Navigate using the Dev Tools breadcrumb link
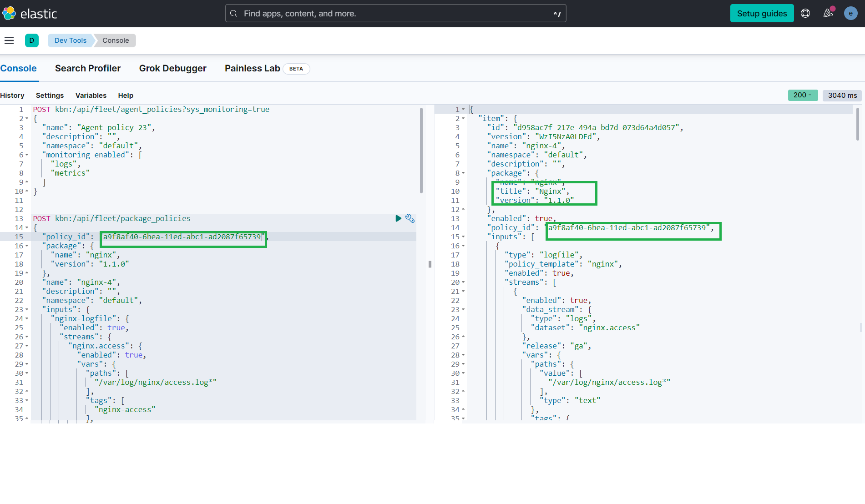The height and width of the screenshot is (504, 865). pyautogui.click(x=70, y=40)
